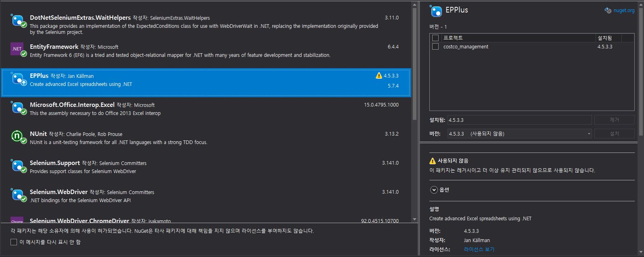
Task: Open the nuget.org link
Action: pos(624,10)
